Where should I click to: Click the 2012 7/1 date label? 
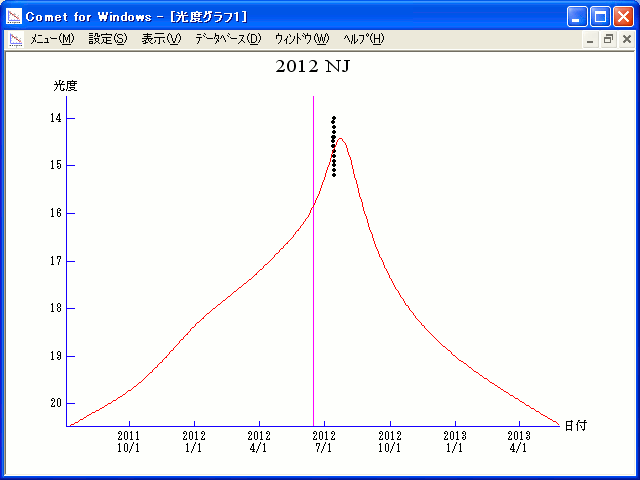(324, 442)
